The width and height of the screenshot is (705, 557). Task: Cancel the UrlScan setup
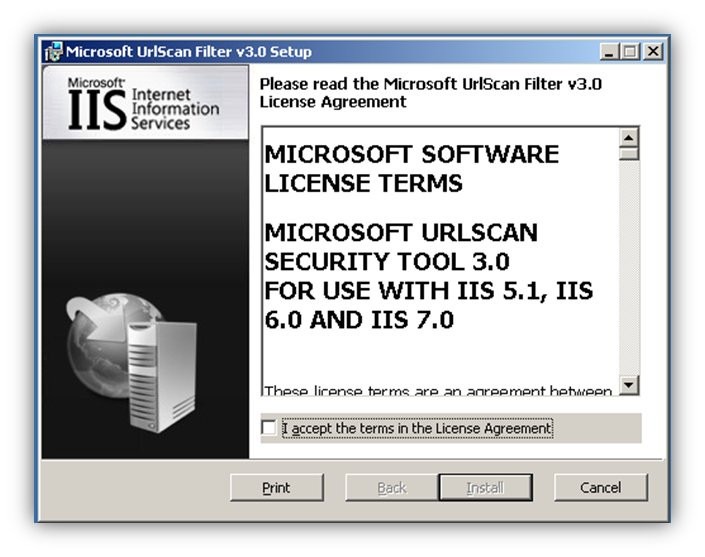tap(601, 487)
